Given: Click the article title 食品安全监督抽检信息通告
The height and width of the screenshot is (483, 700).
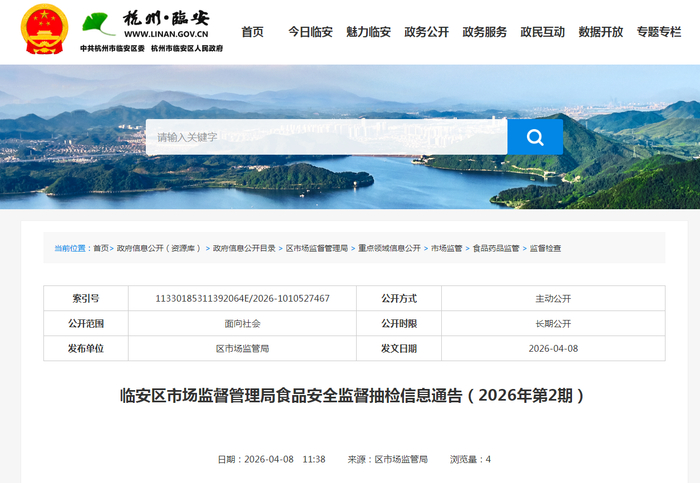Looking at the screenshot, I should [x=369, y=396].
